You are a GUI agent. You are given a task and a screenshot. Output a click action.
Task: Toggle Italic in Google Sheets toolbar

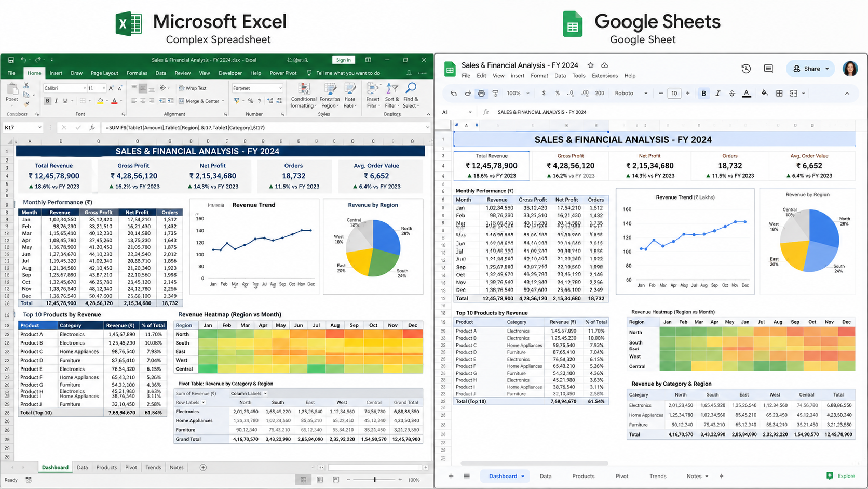coord(718,94)
